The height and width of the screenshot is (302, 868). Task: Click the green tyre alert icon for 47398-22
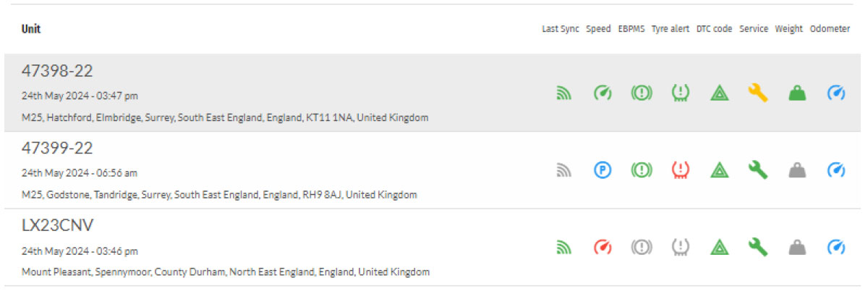point(680,93)
